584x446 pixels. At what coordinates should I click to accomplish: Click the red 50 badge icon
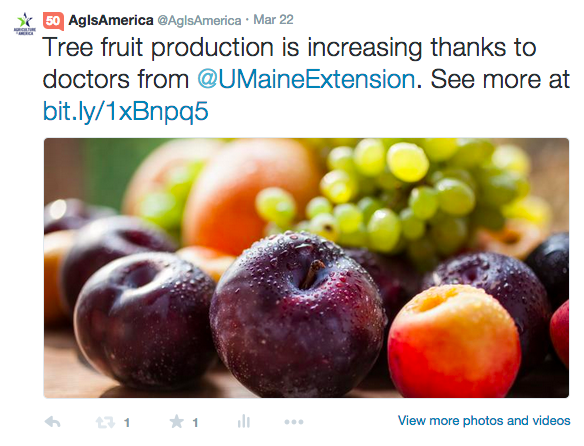53,21
